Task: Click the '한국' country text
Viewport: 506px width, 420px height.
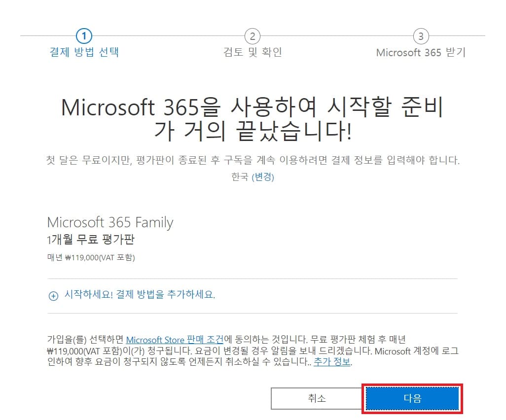Action: click(240, 177)
